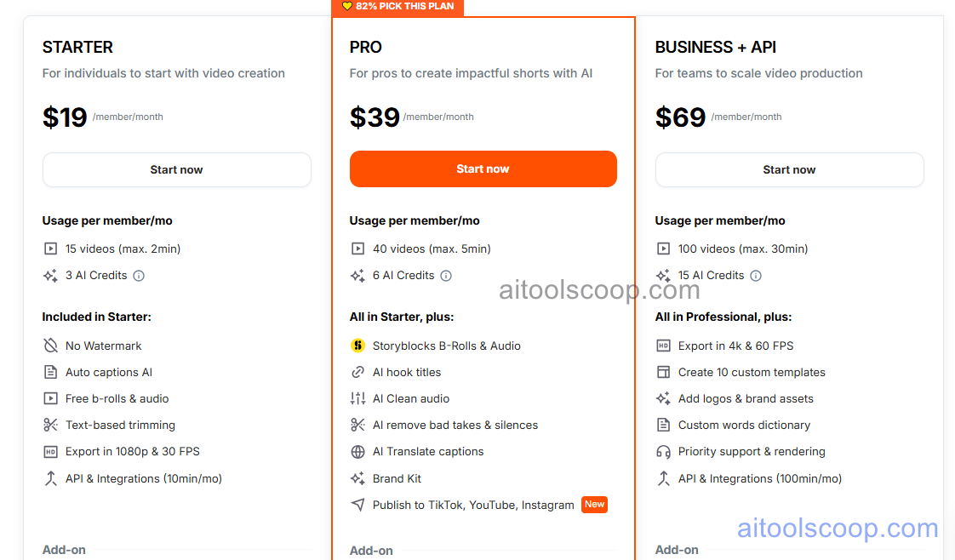Click the send icon beside Publish to TikTok
Screen dimensions: 955x560
tap(358, 505)
